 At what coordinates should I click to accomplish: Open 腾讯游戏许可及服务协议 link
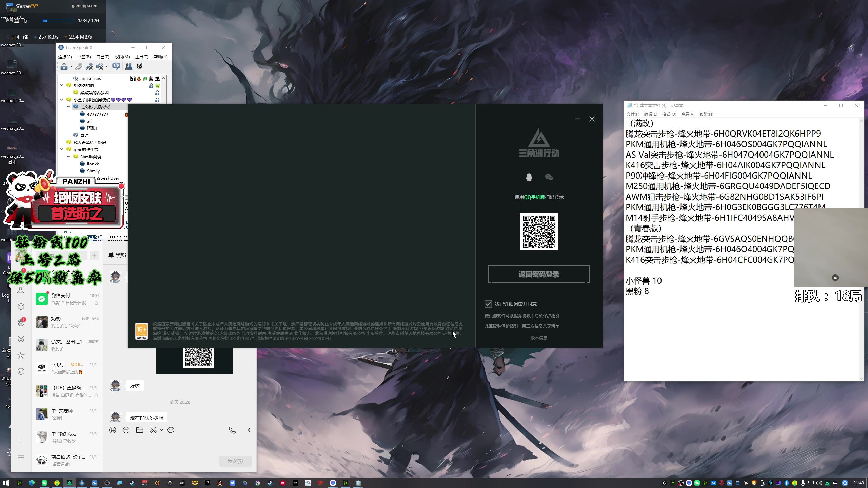point(508,316)
